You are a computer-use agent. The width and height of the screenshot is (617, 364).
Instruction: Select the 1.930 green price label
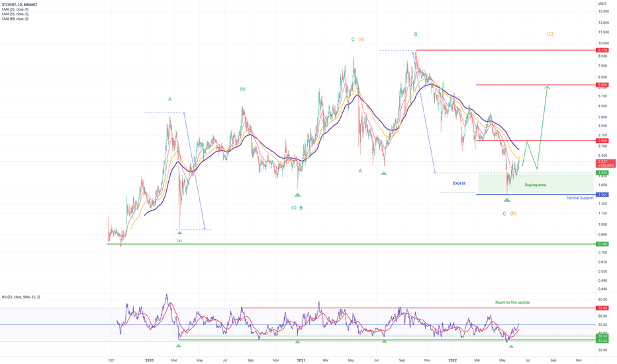tap(602, 173)
